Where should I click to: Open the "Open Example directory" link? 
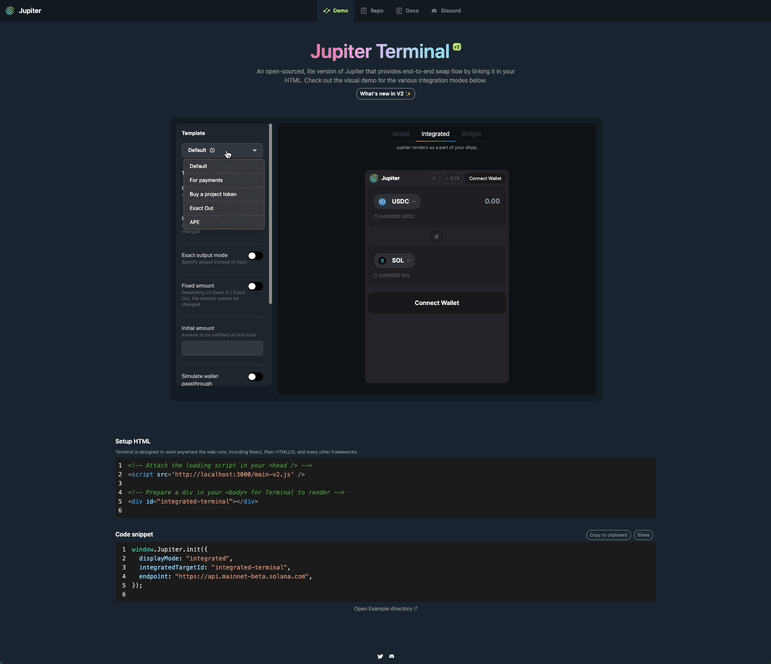click(x=386, y=608)
